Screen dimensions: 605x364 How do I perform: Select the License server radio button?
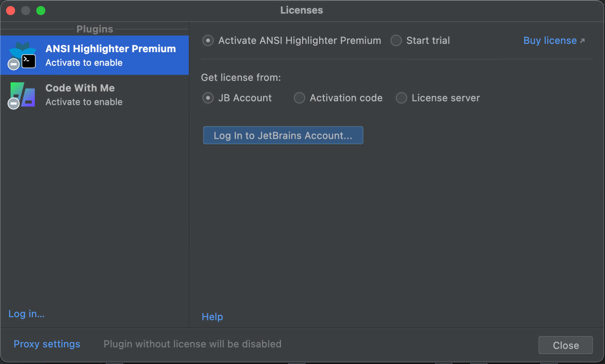[401, 98]
